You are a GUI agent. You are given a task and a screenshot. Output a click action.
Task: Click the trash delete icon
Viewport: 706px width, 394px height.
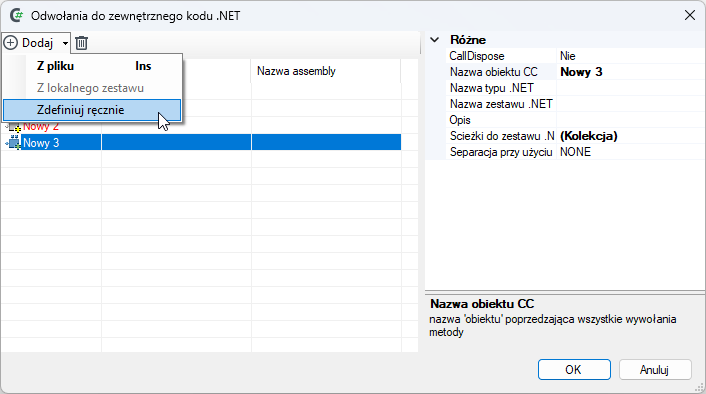click(81, 43)
